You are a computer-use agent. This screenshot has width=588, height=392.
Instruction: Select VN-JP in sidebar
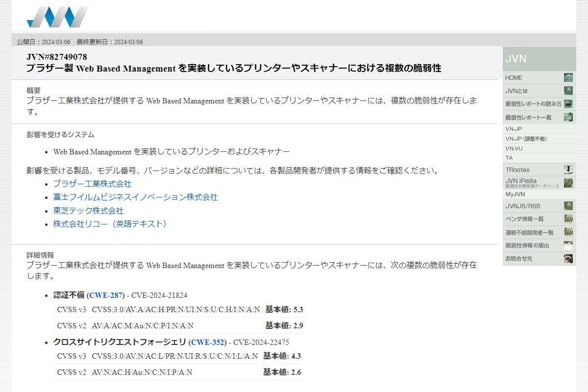tap(539, 129)
